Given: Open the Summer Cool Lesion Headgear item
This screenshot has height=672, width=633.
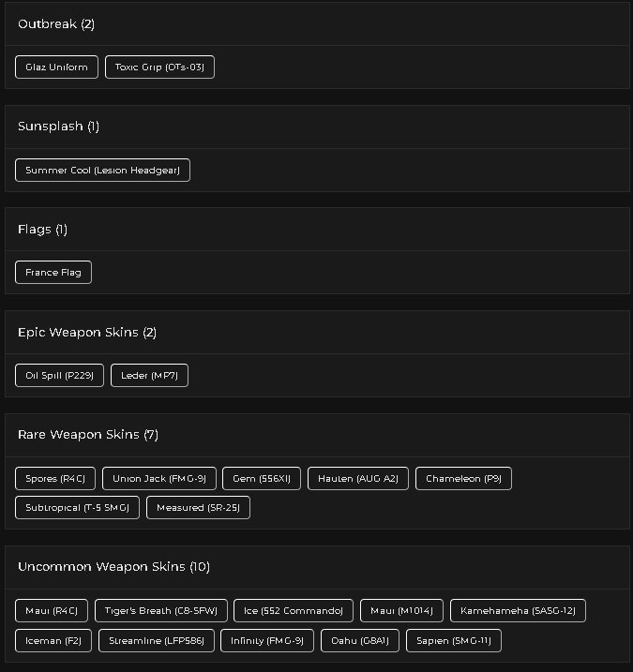Looking at the screenshot, I should coord(102,171).
